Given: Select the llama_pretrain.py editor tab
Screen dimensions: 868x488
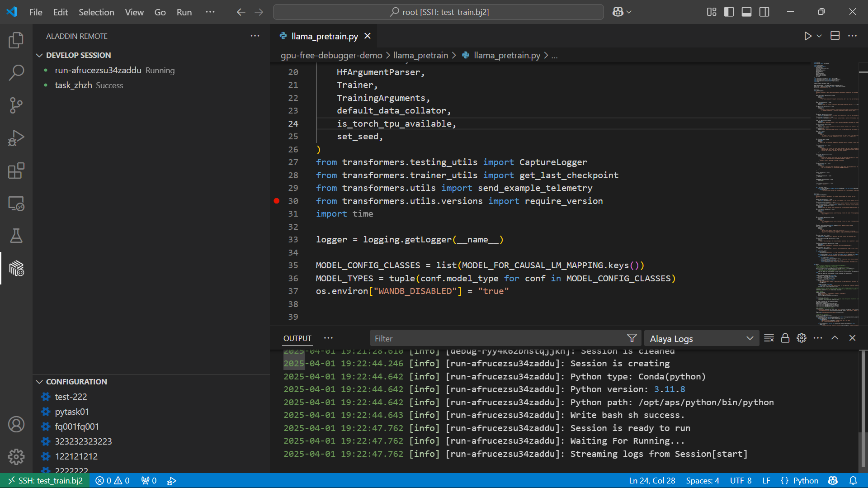Looking at the screenshot, I should 324,36.
